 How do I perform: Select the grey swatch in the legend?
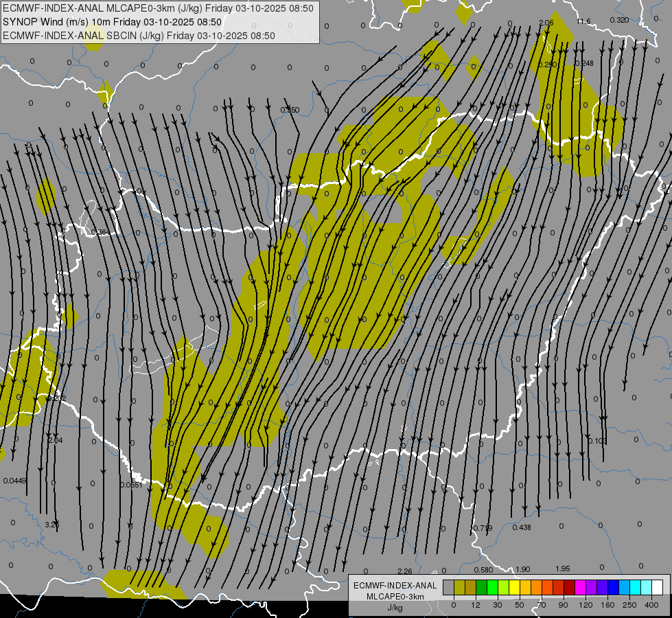click(448, 587)
